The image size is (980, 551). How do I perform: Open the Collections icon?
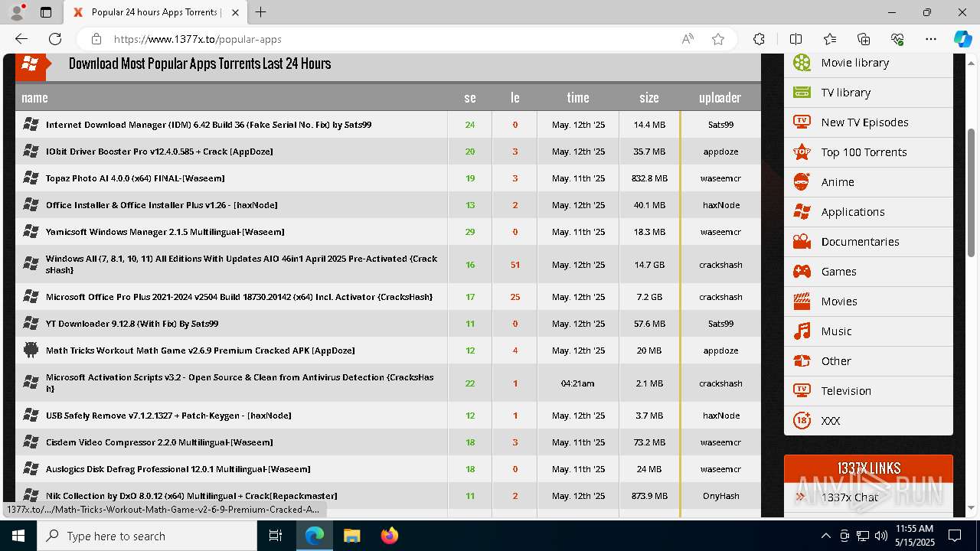(x=864, y=39)
